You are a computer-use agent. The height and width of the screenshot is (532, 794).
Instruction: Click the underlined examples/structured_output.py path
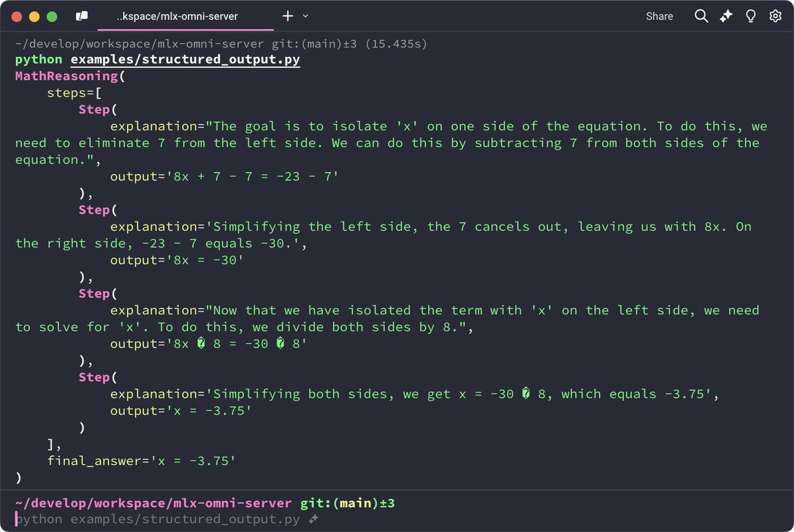(185, 60)
